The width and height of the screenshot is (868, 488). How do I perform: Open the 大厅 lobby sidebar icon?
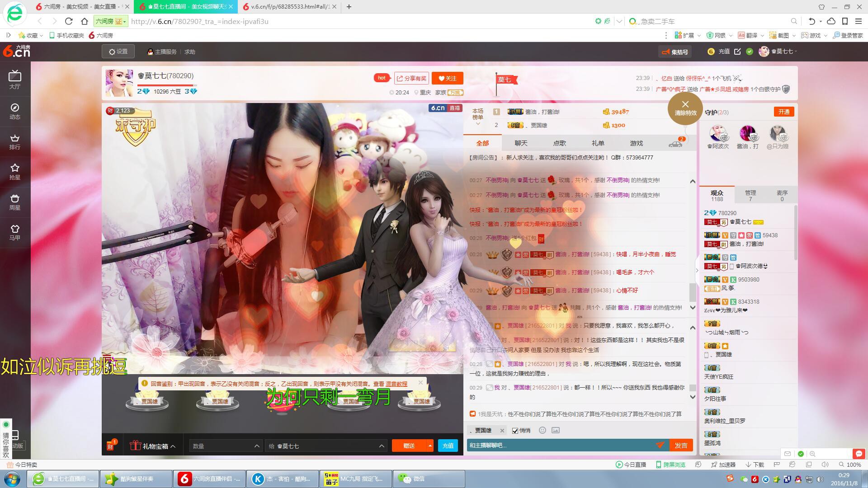point(15,80)
